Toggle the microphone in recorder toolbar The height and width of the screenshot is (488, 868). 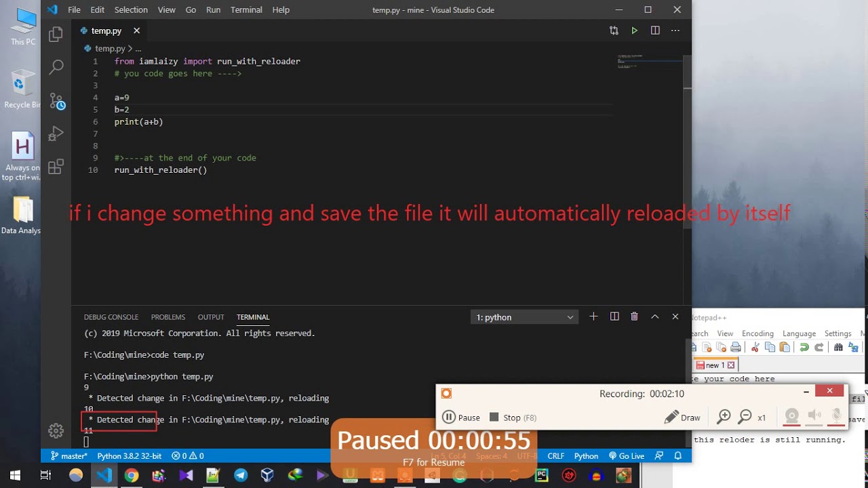point(837,416)
